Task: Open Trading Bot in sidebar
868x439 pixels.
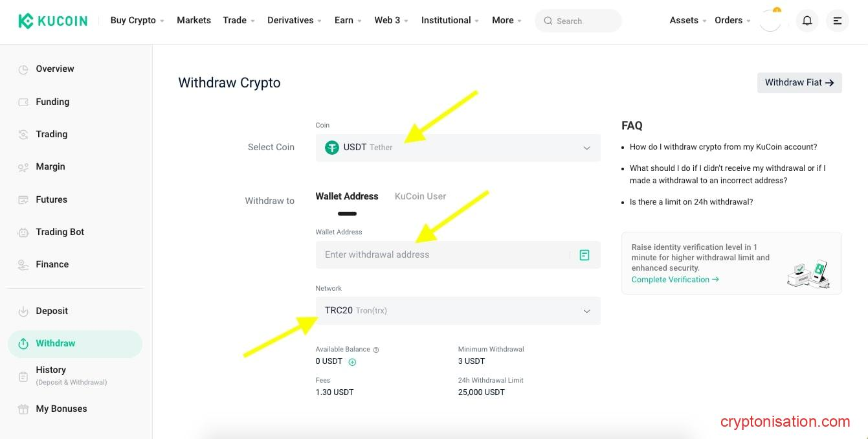Action: click(x=60, y=232)
